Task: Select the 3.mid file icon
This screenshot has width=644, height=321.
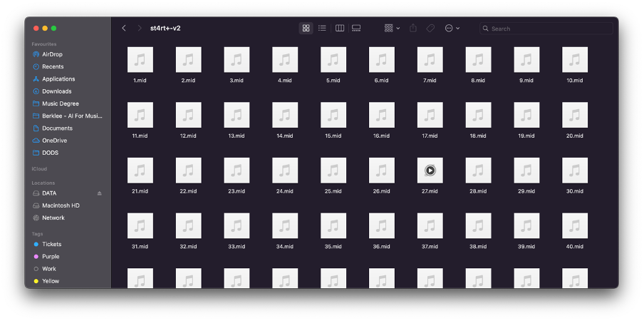Action: pos(237,60)
